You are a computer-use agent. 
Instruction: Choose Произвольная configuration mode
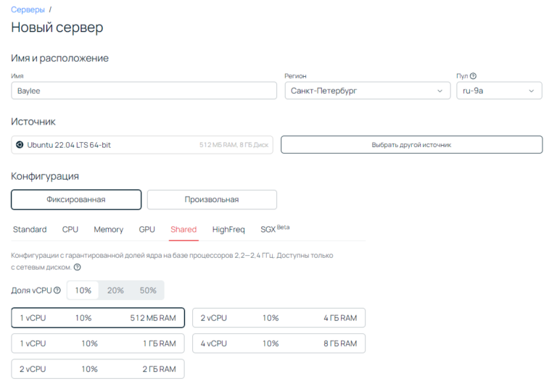[212, 199]
